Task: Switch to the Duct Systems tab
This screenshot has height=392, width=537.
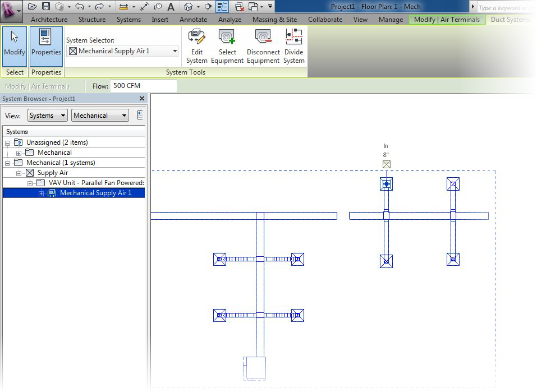Action: point(510,20)
